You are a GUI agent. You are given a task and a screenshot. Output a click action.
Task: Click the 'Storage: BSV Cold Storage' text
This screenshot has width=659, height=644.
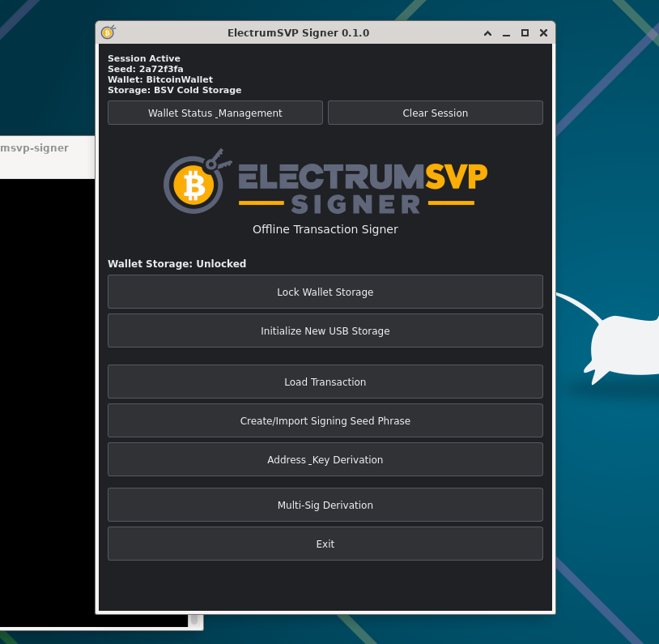(174, 90)
